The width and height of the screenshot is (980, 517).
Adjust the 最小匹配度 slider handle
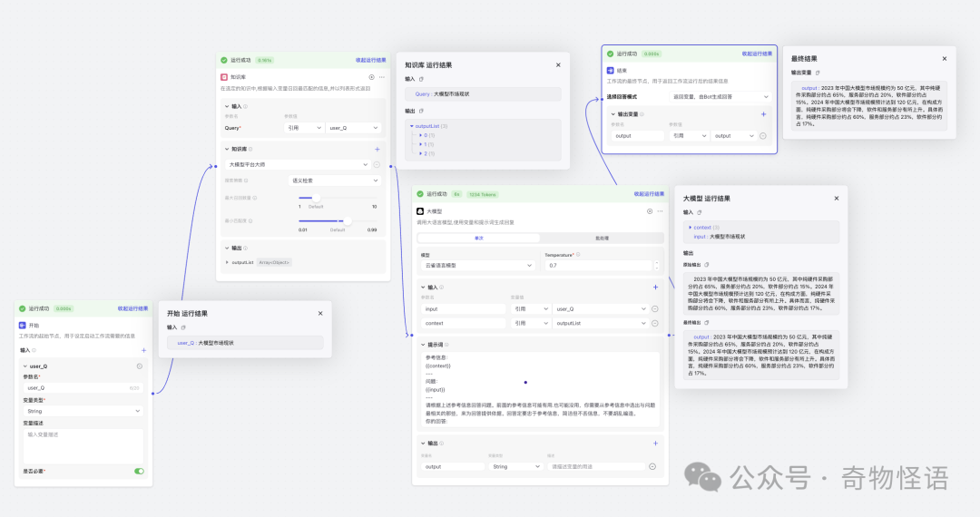[346, 220]
